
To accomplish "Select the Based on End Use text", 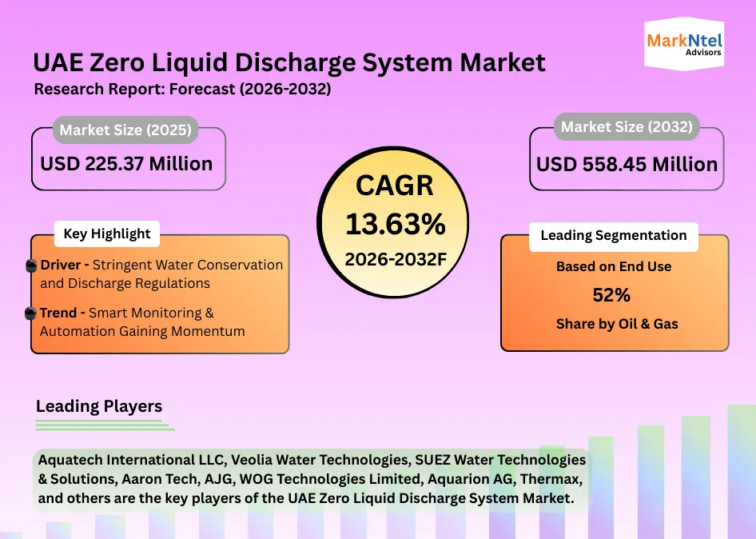I will 614,267.
